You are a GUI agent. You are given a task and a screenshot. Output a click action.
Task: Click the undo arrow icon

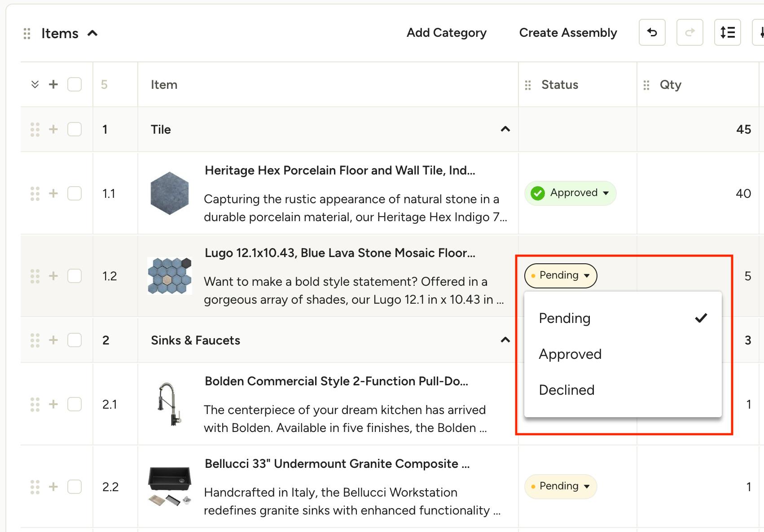(652, 32)
